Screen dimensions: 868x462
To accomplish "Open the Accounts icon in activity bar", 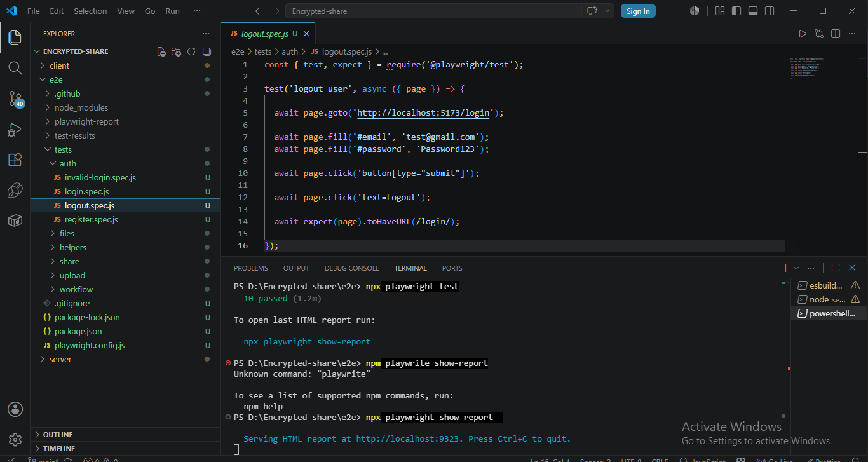I will click(x=15, y=409).
